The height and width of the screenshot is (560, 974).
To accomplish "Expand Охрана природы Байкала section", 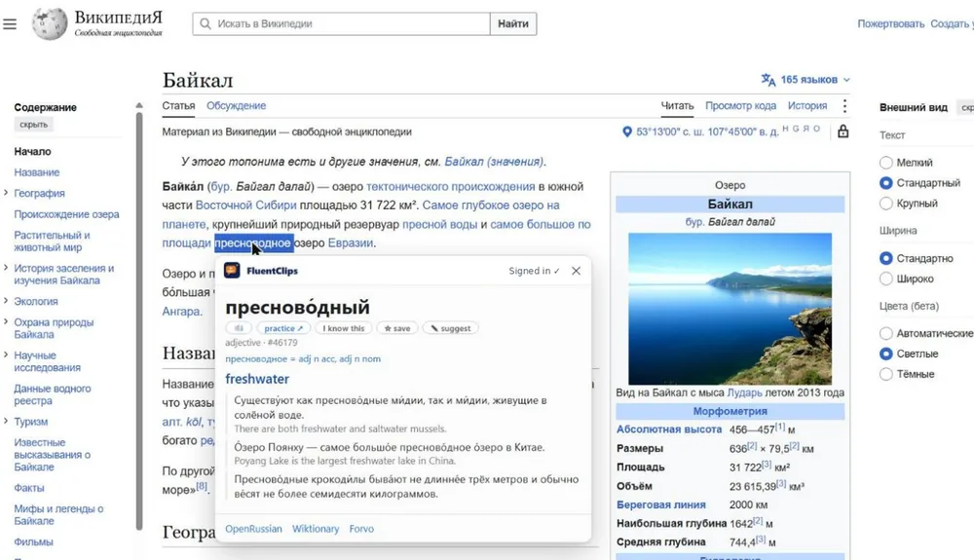I will coord(6,322).
